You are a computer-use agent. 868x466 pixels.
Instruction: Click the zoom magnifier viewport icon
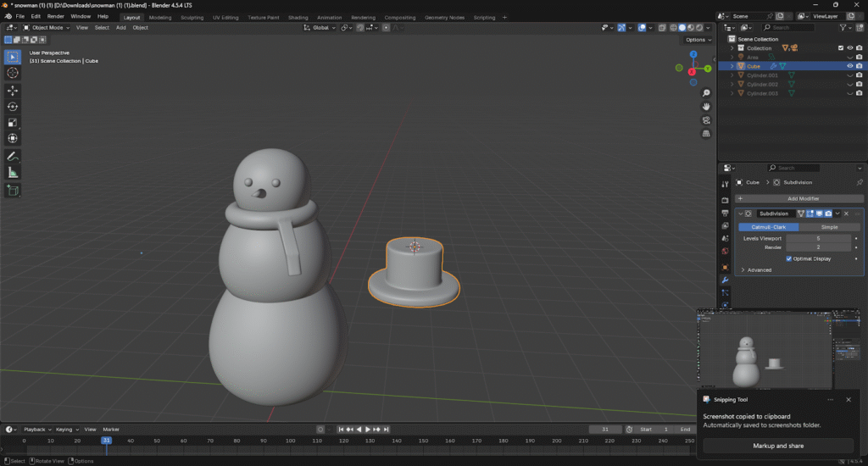706,93
